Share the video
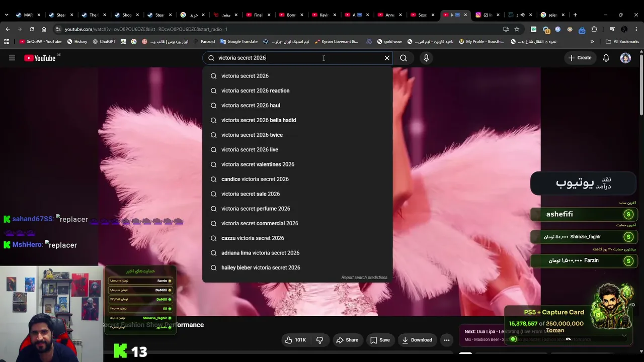Image resolution: width=644 pixels, height=362 pixels. click(x=347, y=340)
